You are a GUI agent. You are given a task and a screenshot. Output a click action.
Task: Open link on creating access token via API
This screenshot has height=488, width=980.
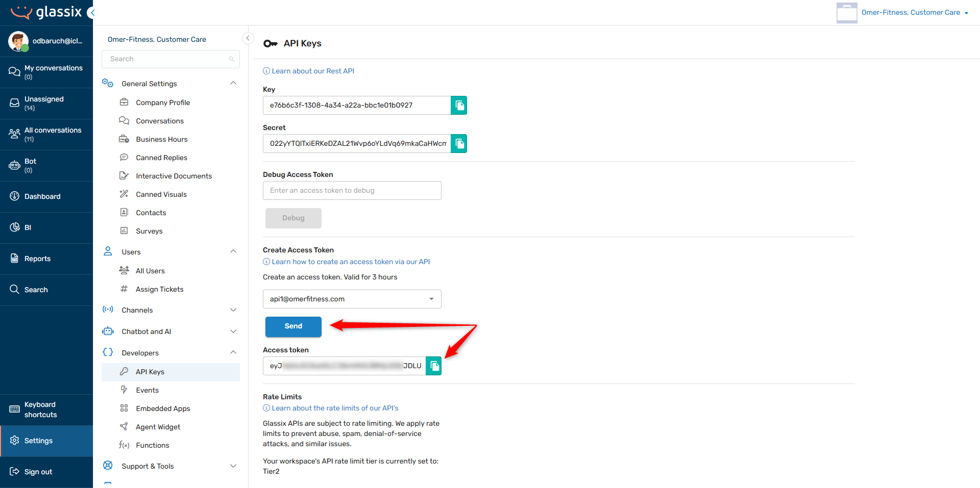[347, 262]
